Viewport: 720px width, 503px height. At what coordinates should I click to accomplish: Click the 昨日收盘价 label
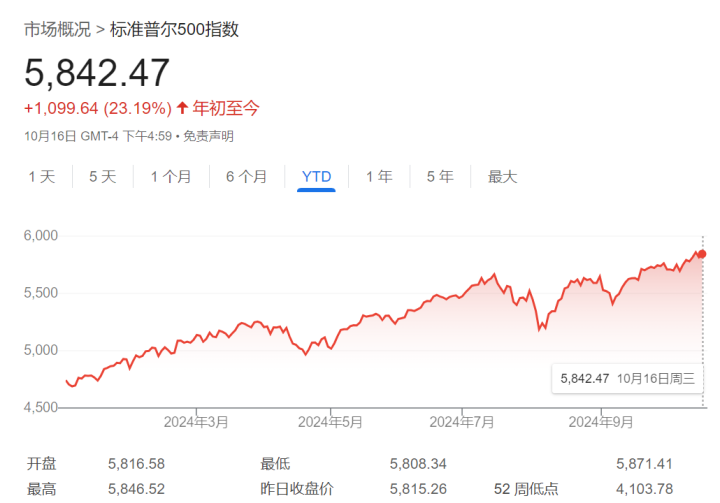point(297,489)
